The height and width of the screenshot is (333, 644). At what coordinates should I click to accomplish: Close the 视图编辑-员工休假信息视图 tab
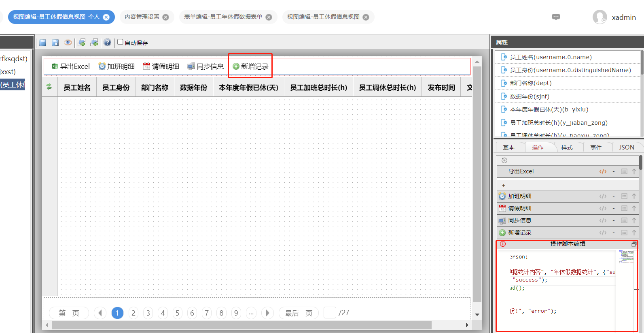pyautogui.click(x=366, y=17)
